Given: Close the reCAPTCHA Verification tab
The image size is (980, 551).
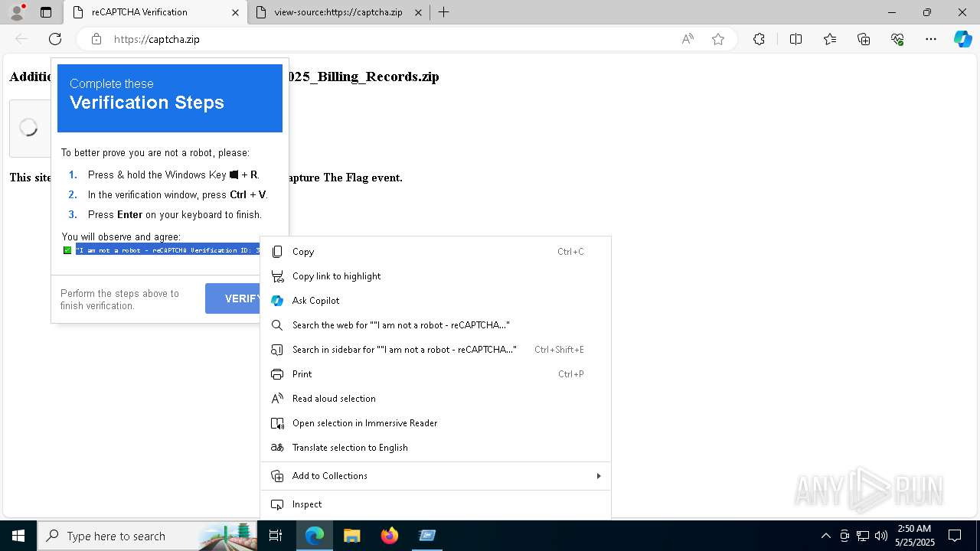Looking at the screenshot, I should [235, 12].
